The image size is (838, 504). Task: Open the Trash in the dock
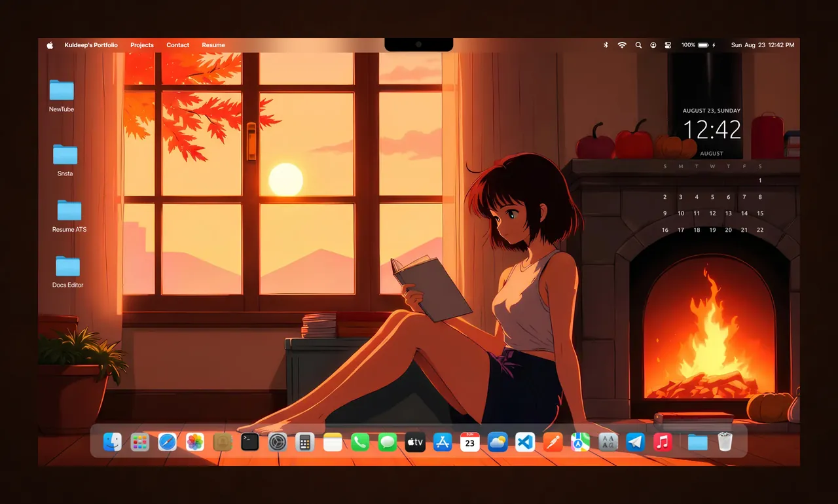point(725,442)
